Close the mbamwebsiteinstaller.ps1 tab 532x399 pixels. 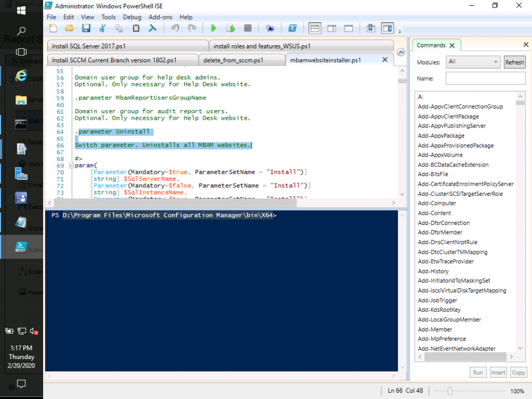(x=385, y=60)
